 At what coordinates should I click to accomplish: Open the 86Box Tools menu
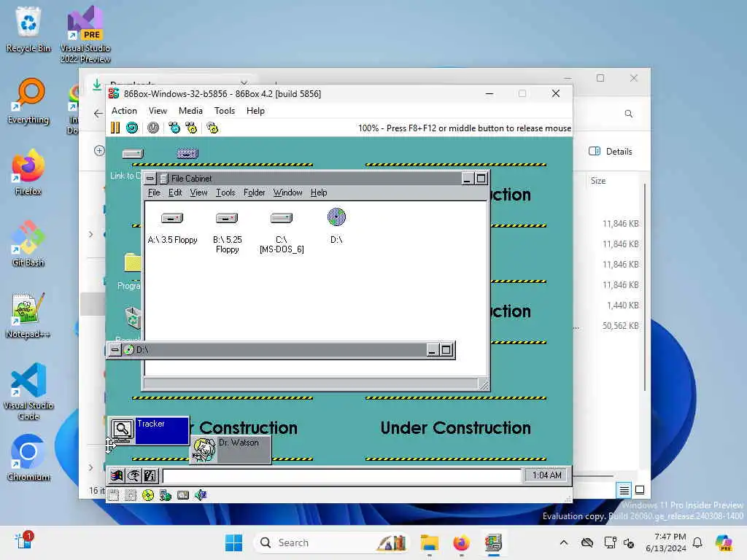225,111
